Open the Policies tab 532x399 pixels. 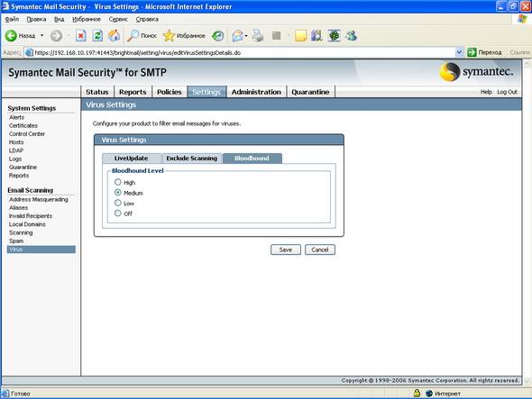[169, 92]
